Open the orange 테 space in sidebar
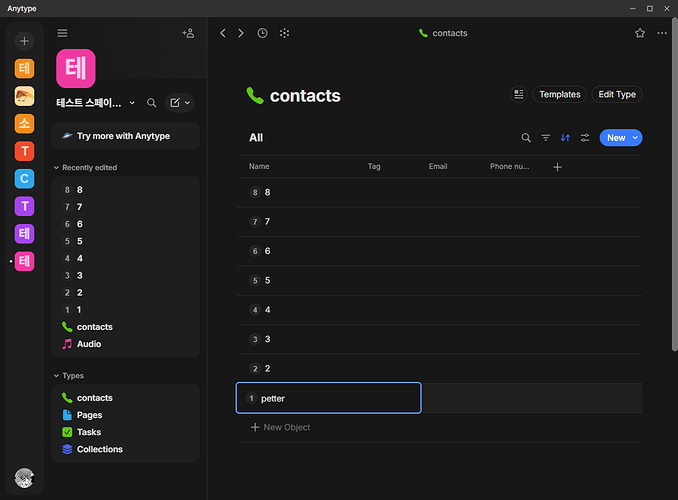The width and height of the screenshot is (678, 500). (x=24, y=68)
